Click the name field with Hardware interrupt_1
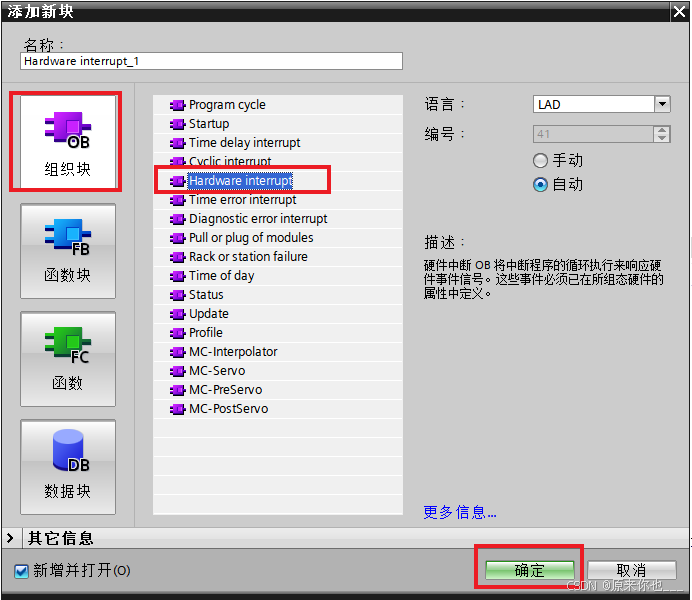This screenshot has width=692, height=600. (x=211, y=61)
